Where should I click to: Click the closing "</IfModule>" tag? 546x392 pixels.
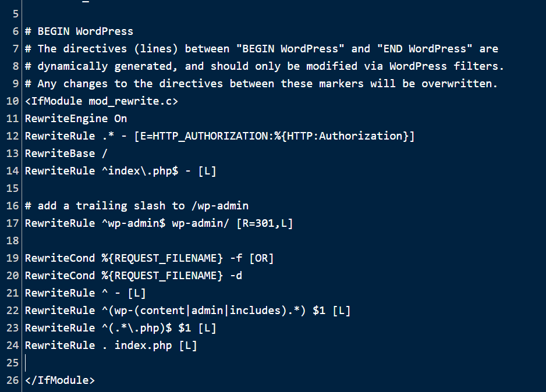coord(60,380)
